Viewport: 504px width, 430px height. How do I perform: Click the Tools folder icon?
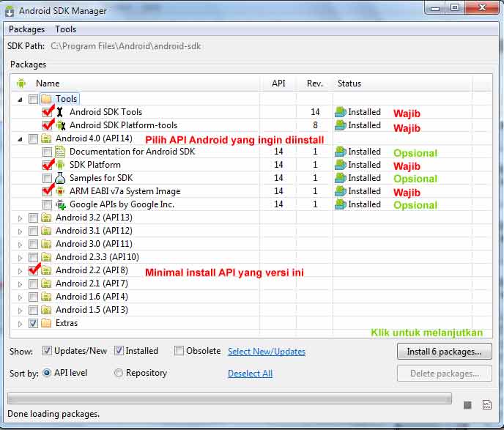[46, 99]
